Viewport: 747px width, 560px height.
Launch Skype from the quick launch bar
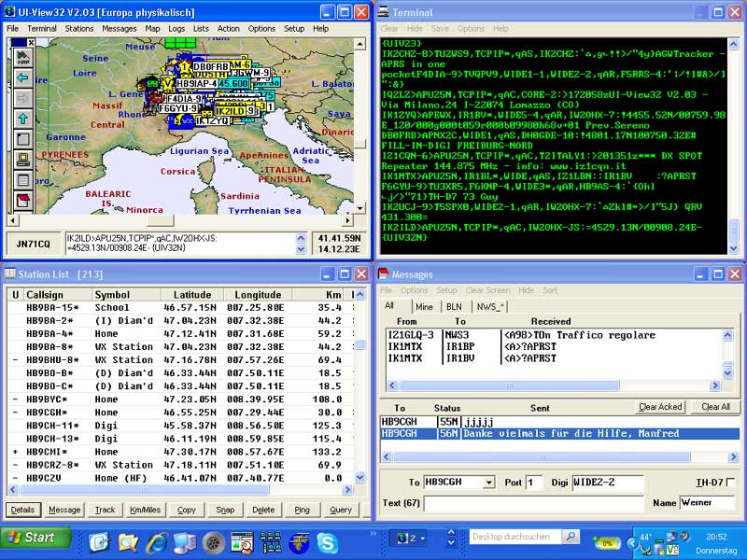[x=328, y=542]
